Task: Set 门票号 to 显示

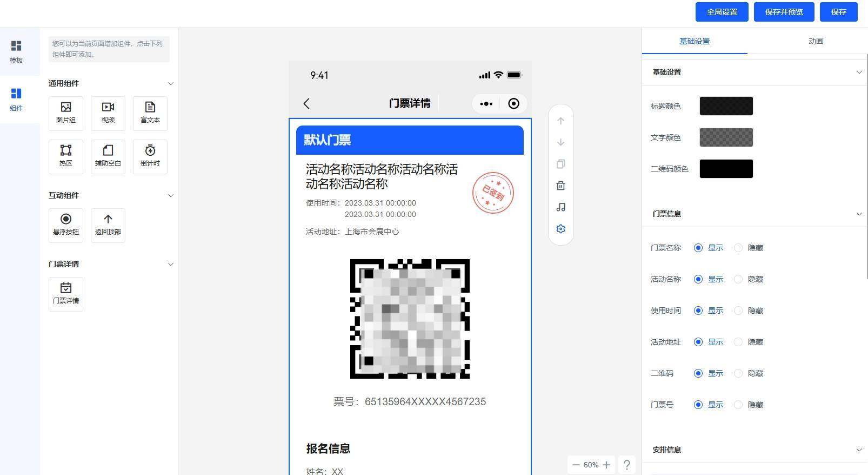Action: pyautogui.click(x=709, y=405)
